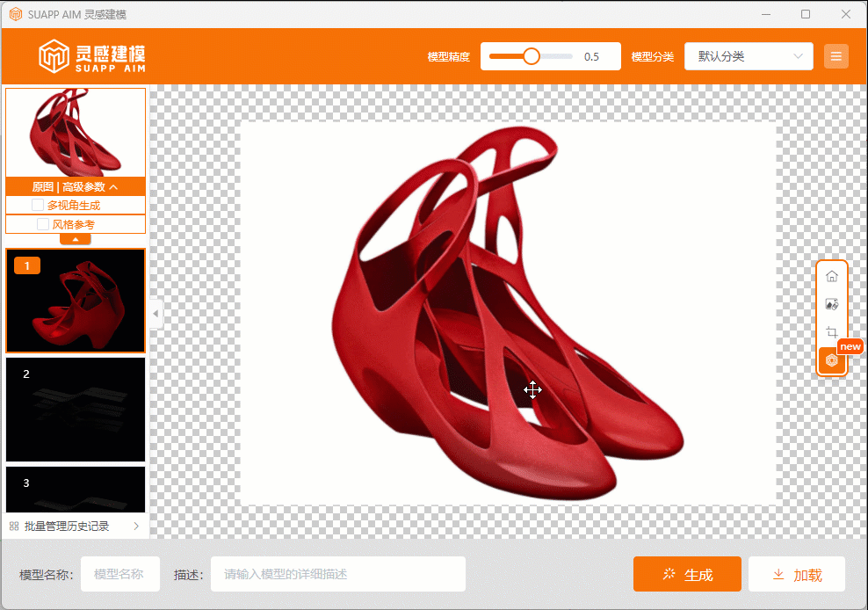Click the batch history grid icon
This screenshot has height=610, width=868.
point(14,526)
